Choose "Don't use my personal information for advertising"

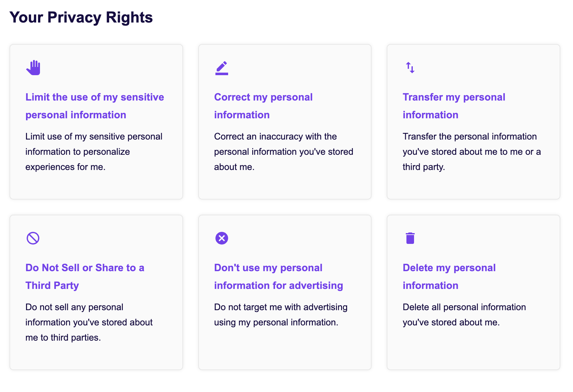coord(279,277)
